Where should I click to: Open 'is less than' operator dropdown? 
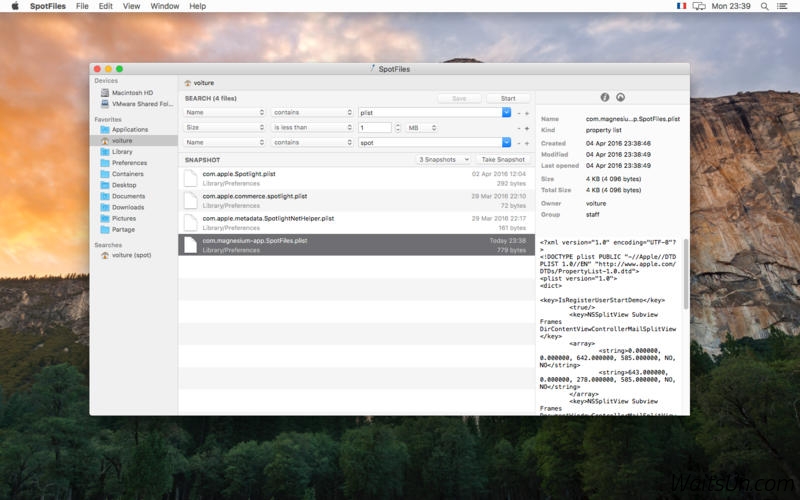(x=312, y=128)
